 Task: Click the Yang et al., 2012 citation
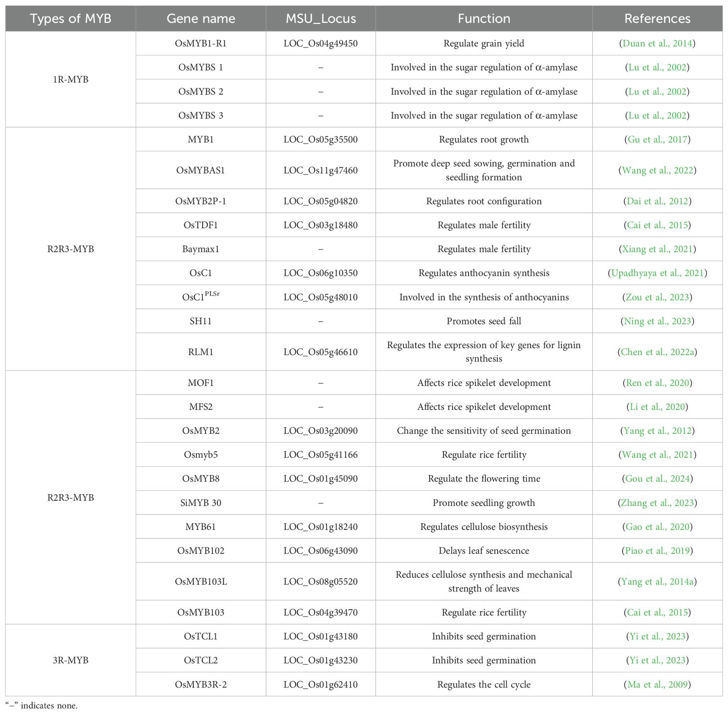click(657, 431)
